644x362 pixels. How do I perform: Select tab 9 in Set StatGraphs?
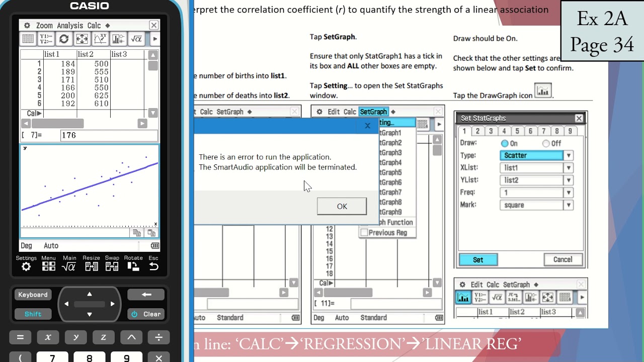570,131
